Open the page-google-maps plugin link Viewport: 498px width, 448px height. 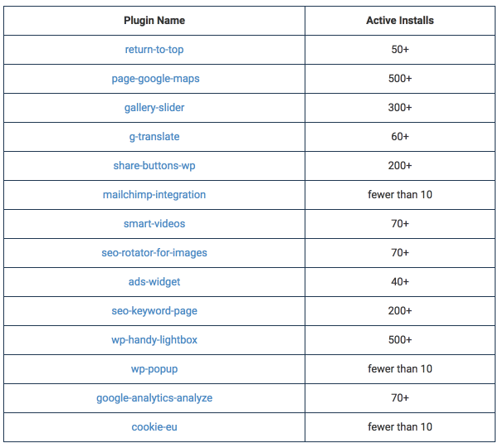pyautogui.click(x=155, y=79)
